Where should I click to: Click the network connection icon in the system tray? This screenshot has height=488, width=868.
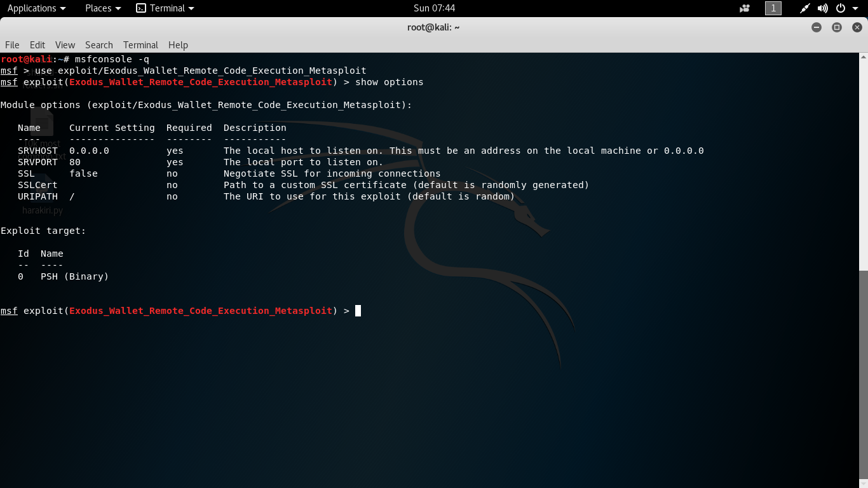click(x=805, y=8)
